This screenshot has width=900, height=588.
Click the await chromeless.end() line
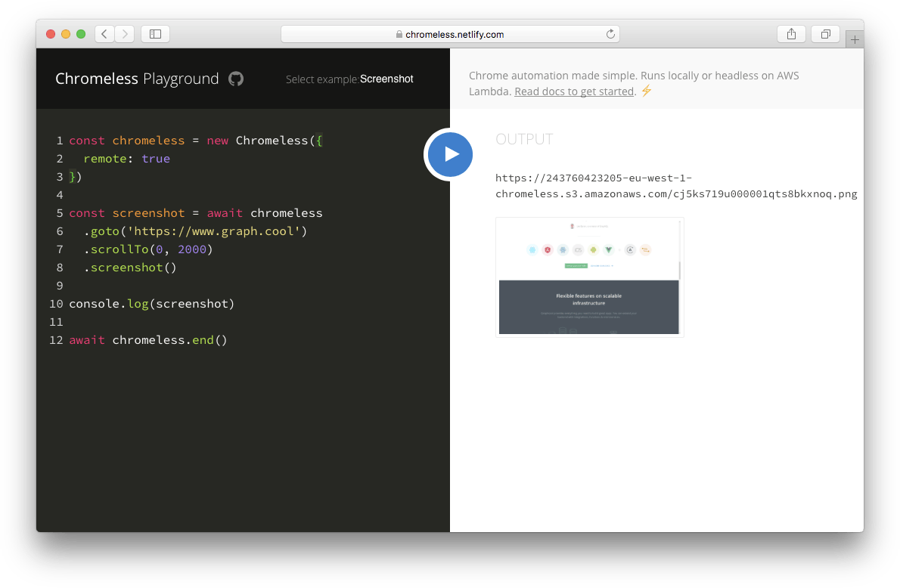[148, 340]
